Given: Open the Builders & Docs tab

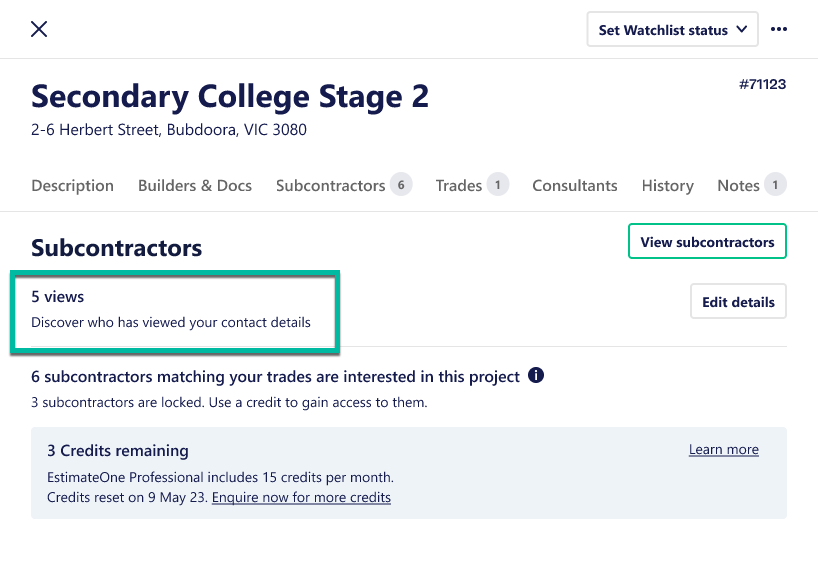Looking at the screenshot, I should click(x=195, y=186).
